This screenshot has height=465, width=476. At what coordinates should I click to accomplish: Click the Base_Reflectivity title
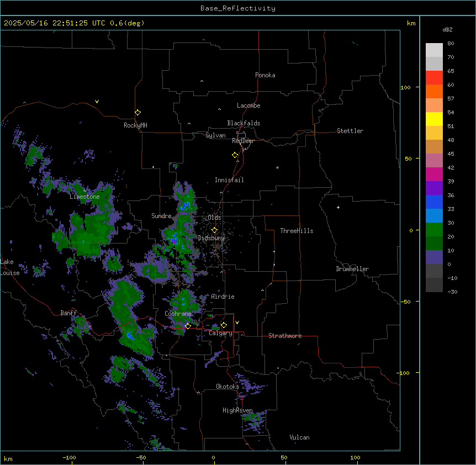pos(238,8)
